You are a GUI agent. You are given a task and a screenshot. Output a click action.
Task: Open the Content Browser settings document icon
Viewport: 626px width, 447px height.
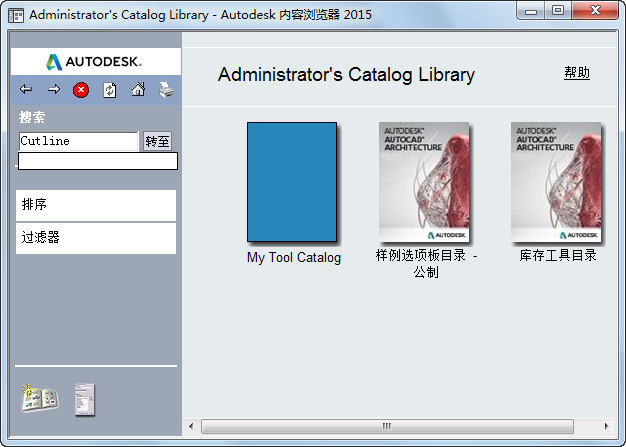(85, 400)
